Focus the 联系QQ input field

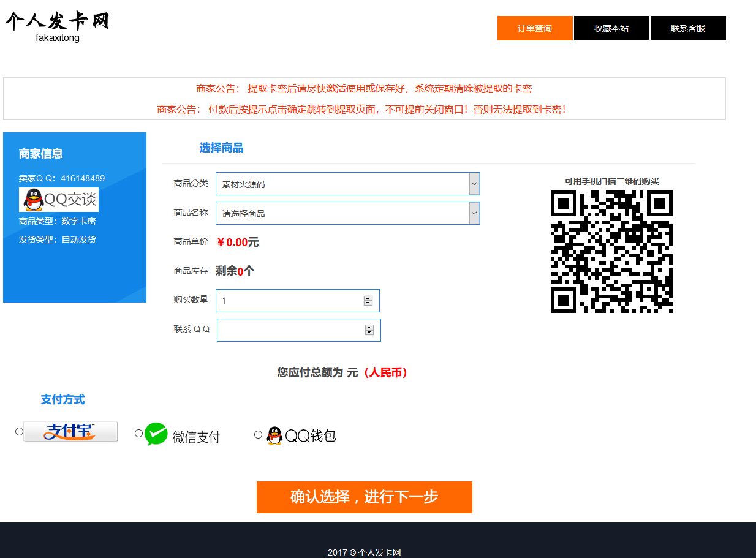coord(299,330)
